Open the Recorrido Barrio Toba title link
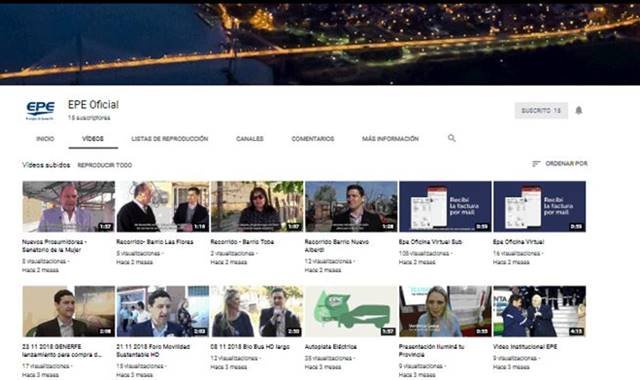The width and height of the screenshot is (640, 380). click(x=242, y=242)
